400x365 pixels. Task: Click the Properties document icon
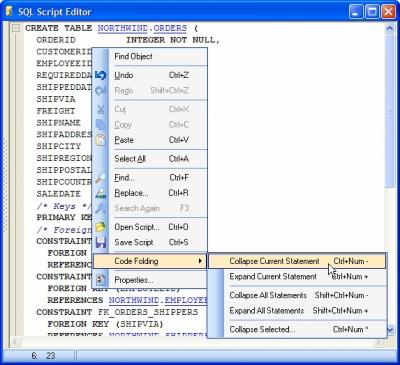click(x=100, y=280)
